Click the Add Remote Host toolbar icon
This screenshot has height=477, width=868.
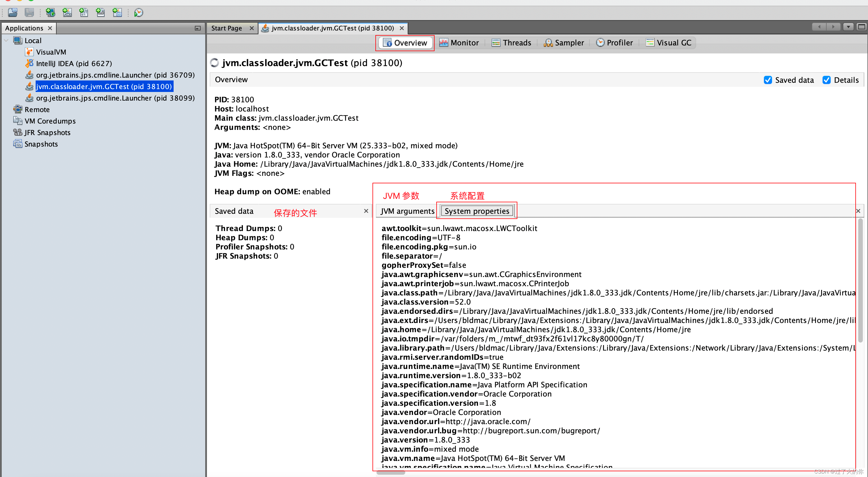[51, 12]
